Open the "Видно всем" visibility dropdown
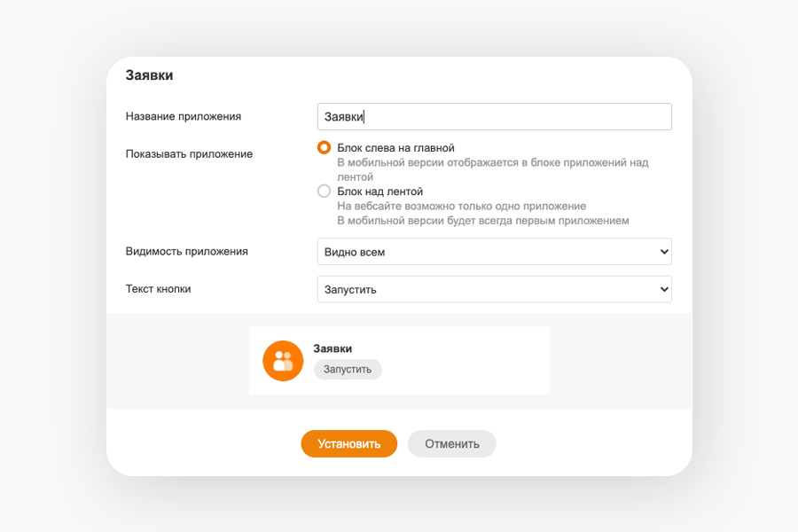Viewport: 798px width, 532px height. pyautogui.click(x=494, y=252)
